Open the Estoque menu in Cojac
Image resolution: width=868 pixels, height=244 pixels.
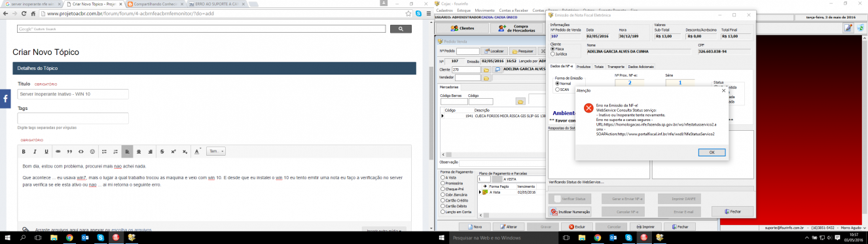(463, 10)
